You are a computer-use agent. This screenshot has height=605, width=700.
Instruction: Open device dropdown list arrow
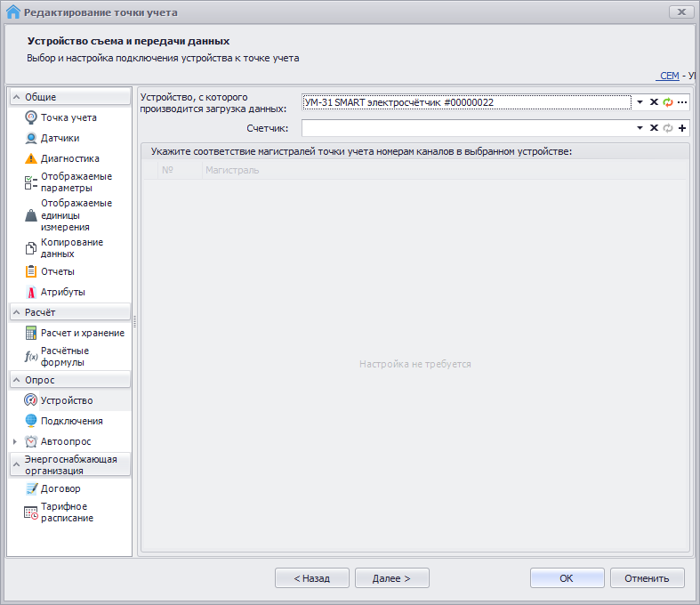point(640,102)
